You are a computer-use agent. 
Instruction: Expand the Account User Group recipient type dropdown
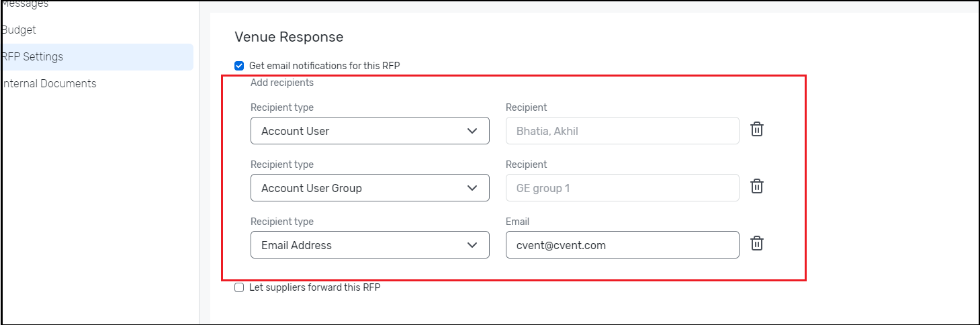370,188
